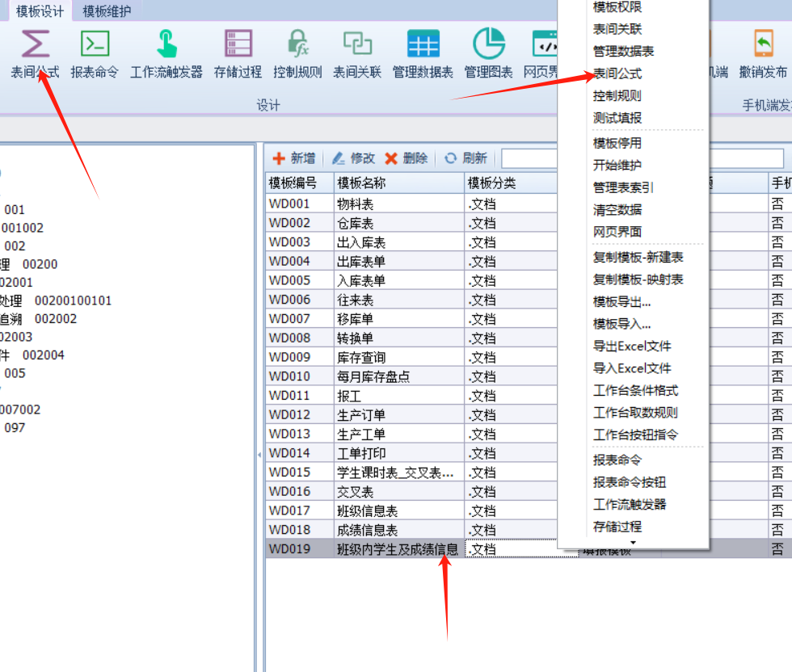
Task: Select 模板导出... from the context menu
Action: (x=621, y=302)
